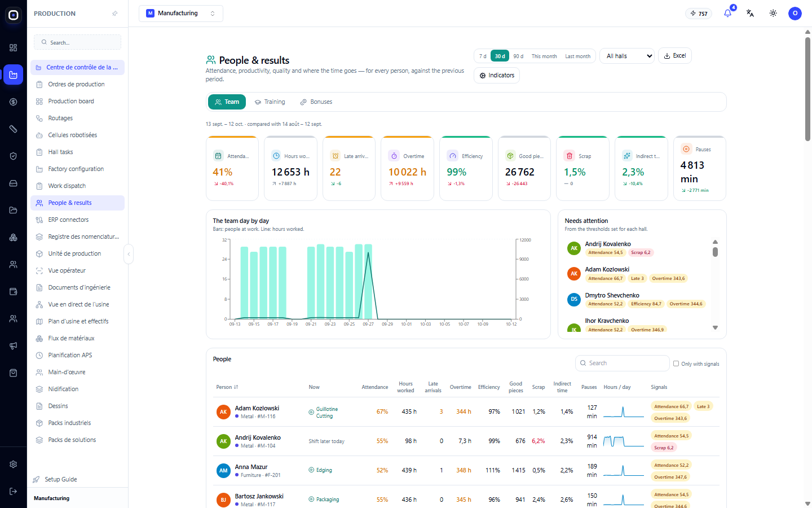This screenshot has height=508, width=812.
Task: Open the dollar finance icon in left rail
Action: tap(14, 102)
